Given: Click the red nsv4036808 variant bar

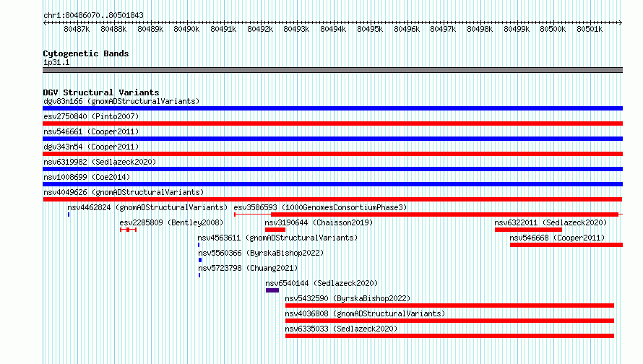Looking at the screenshot, I should point(449,321).
